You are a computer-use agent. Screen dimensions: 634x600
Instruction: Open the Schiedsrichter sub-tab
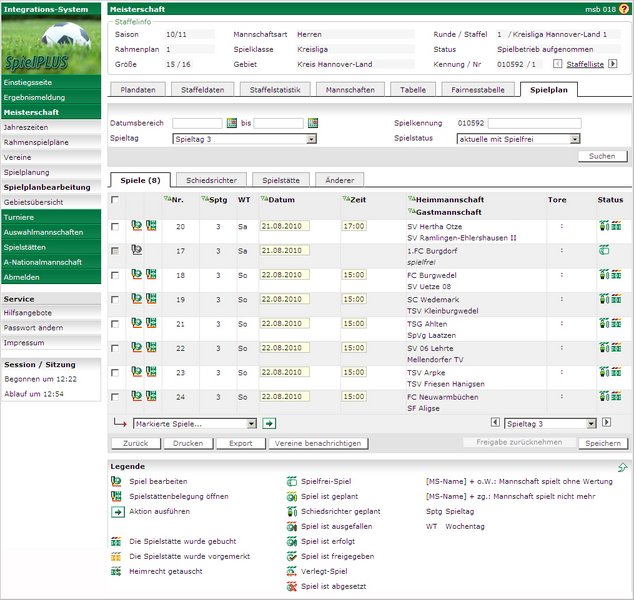coord(211,180)
